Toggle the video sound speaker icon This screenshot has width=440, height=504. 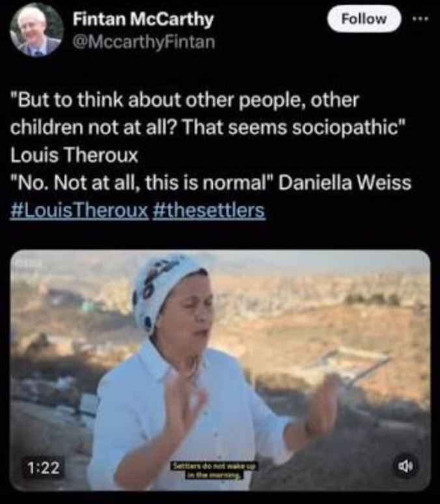point(406,466)
